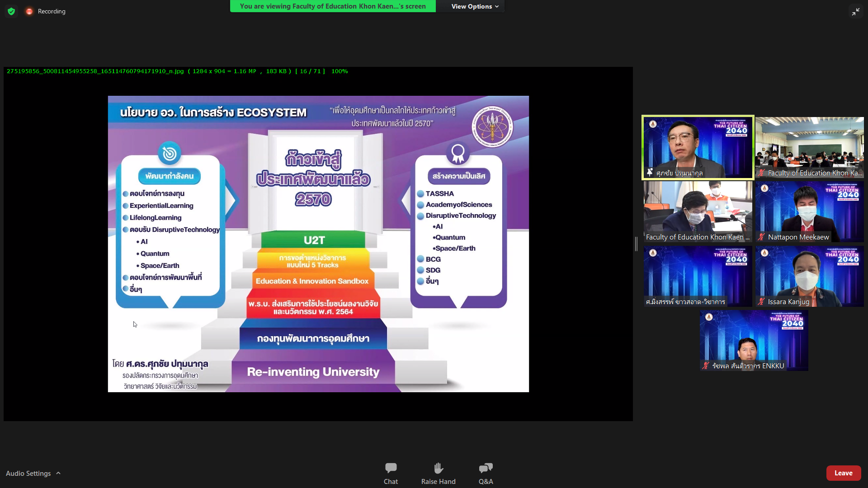Expand the View Options dropdown
This screenshot has width=868, height=488.
[474, 6]
